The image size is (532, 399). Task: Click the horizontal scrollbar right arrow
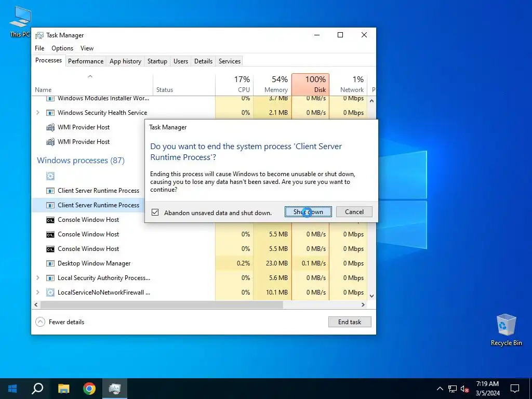[x=363, y=304]
